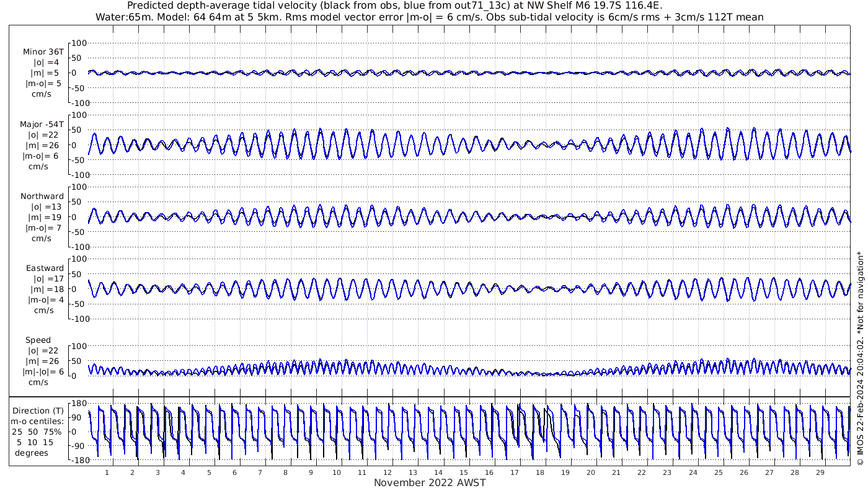Select the 'Major -54T' panel label
This screenshot has height=496, width=868.
[42, 125]
